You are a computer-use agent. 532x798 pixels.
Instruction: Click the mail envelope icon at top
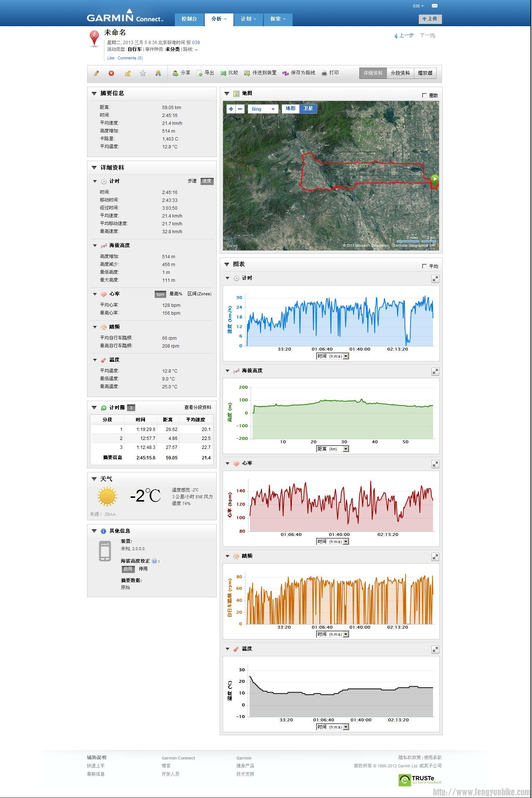(434, 6)
